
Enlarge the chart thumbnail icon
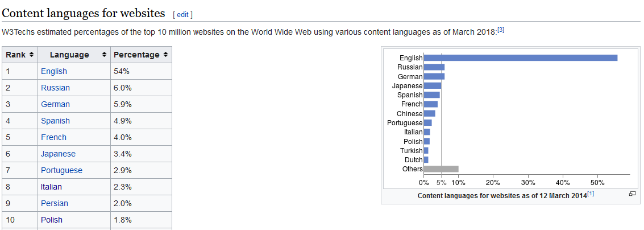point(632,194)
